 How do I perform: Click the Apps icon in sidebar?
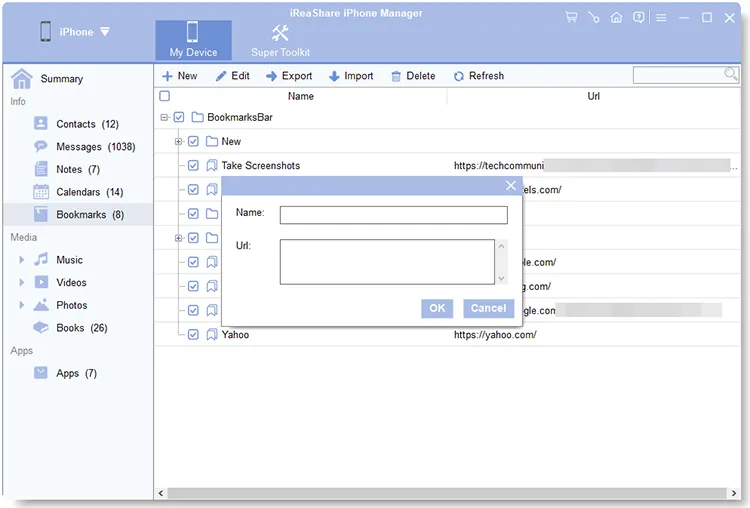41,373
